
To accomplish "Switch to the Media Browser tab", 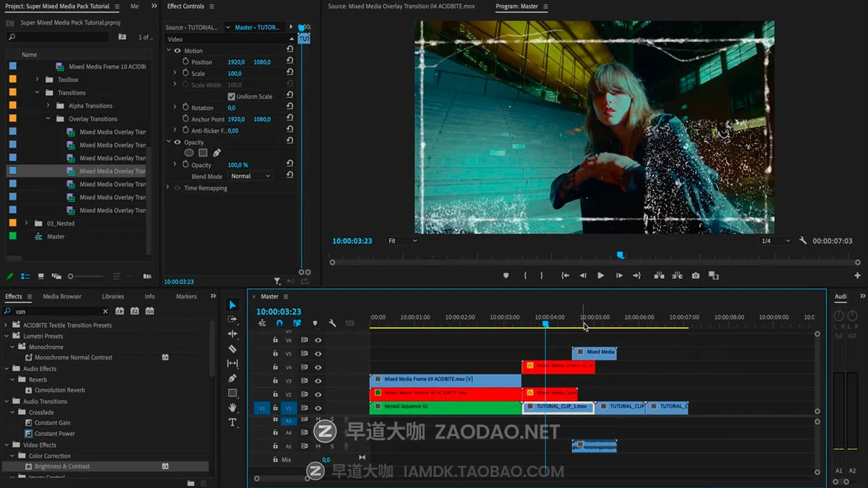I will point(62,296).
